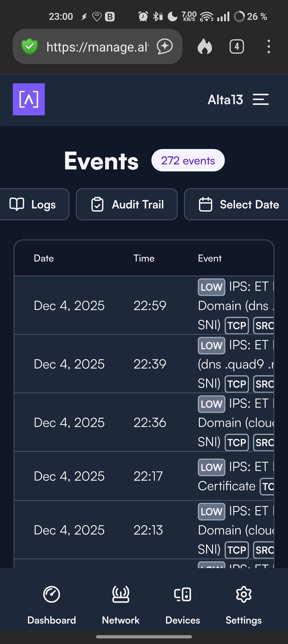Viewport: 288px width, 644px height.
Task: Open the browser tab switcher showing 4
Action: click(x=237, y=46)
